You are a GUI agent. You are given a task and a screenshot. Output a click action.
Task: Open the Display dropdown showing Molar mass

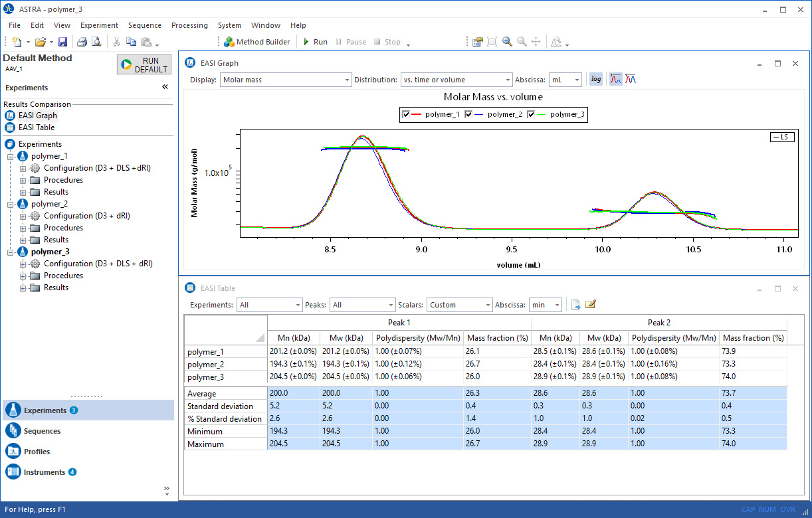tap(286, 80)
